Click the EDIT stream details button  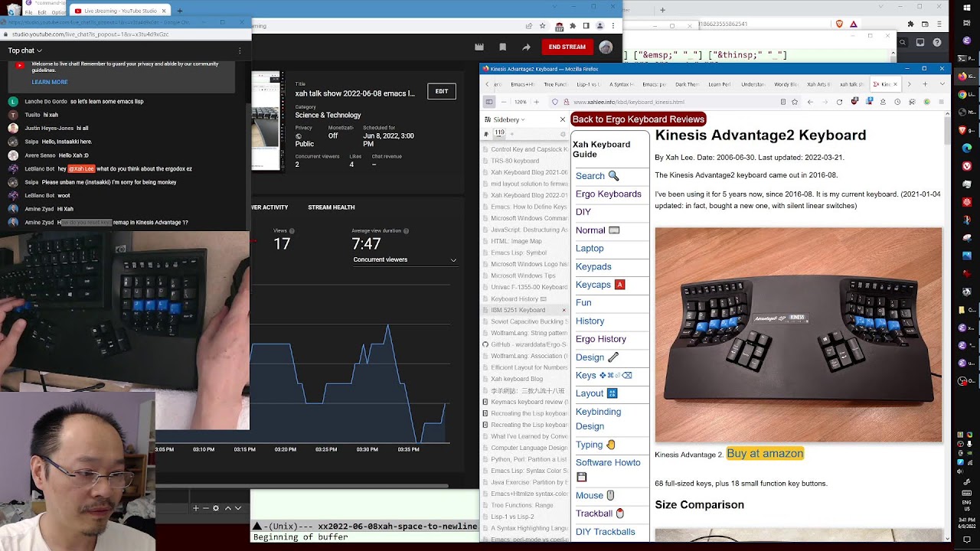pos(442,91)
